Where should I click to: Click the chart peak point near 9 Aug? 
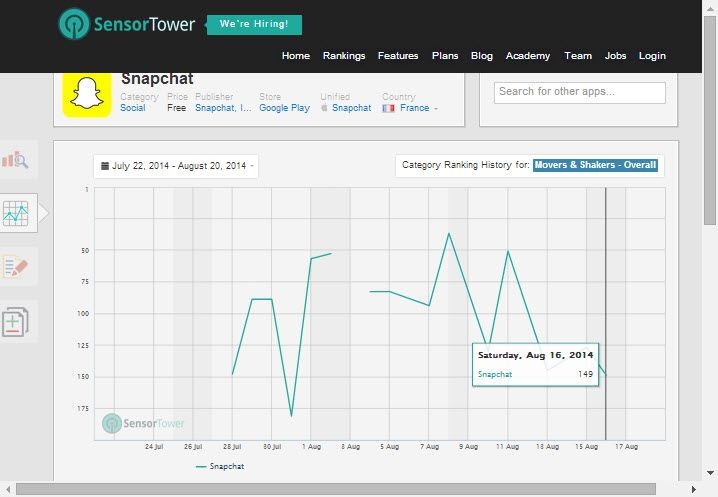tap(449, 234)
